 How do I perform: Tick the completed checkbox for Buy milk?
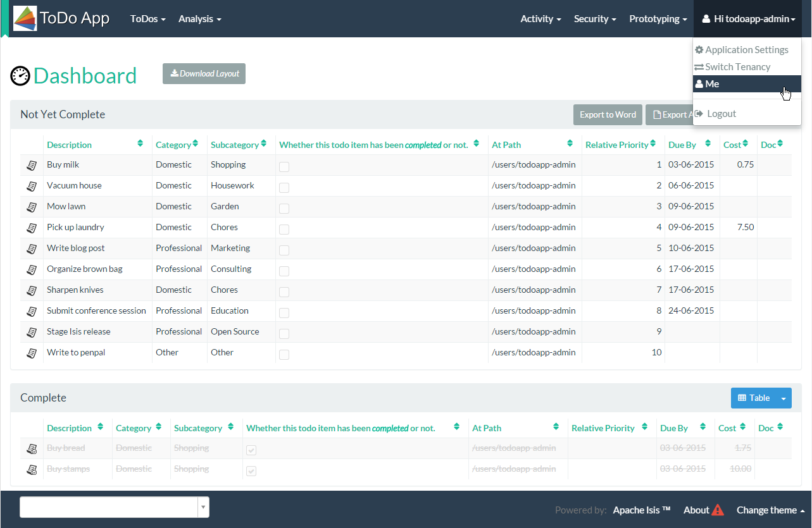tap(284, 167)
